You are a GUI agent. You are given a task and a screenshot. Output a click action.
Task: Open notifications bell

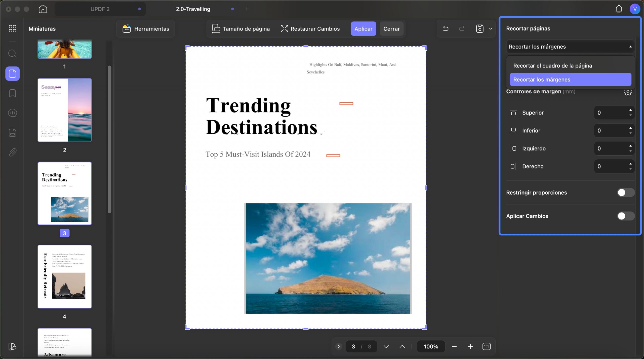coord(619,9)
